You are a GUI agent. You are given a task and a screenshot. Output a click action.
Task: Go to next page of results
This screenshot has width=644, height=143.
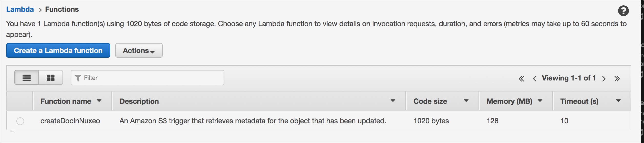[604, 79]
